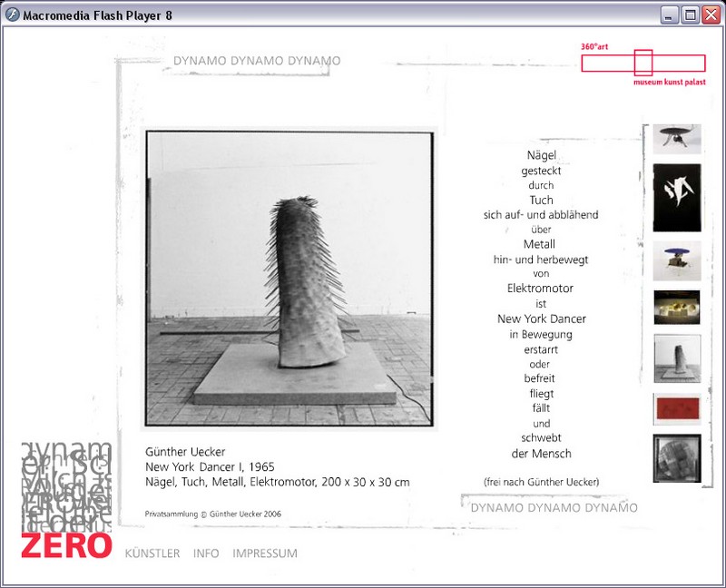Select the top thumbnail with black disc sculpture

677,139
